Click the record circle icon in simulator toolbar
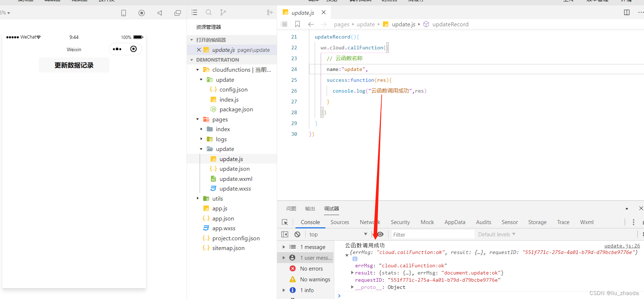This screenshot has height=299, width=644. pos(142,13)
